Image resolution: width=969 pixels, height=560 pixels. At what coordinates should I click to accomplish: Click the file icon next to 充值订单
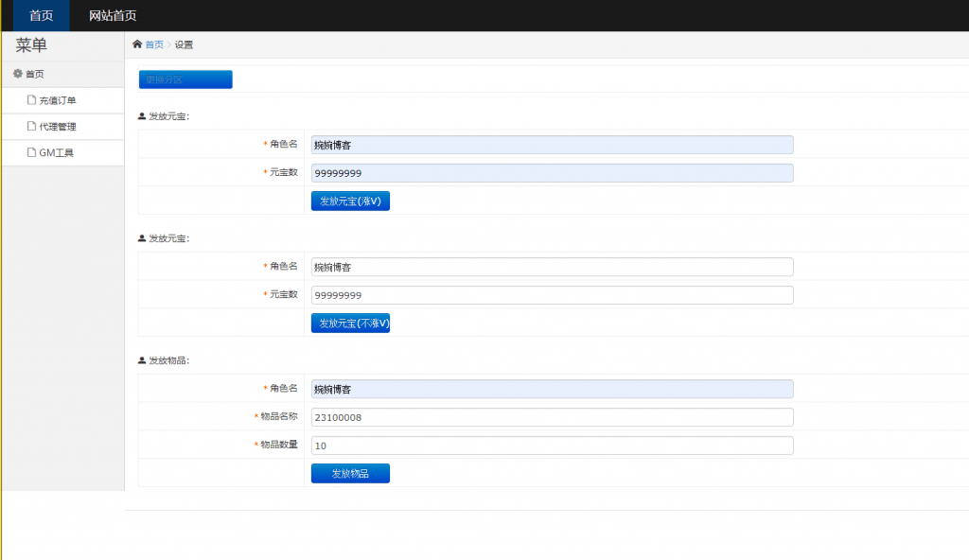coord(31,100)
